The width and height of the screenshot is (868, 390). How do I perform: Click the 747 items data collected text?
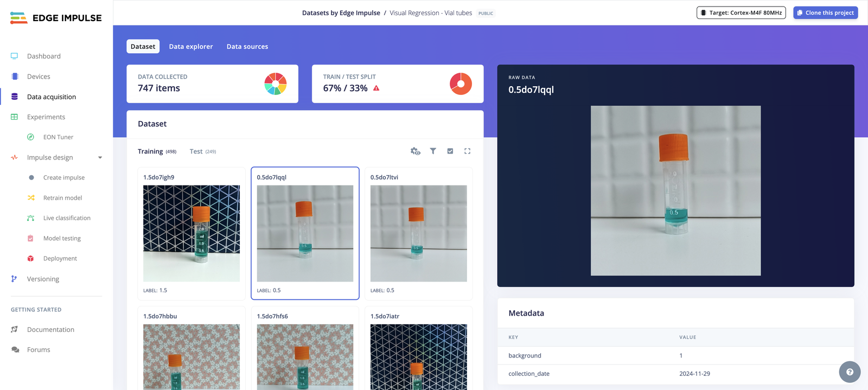[x=159, y=88]
